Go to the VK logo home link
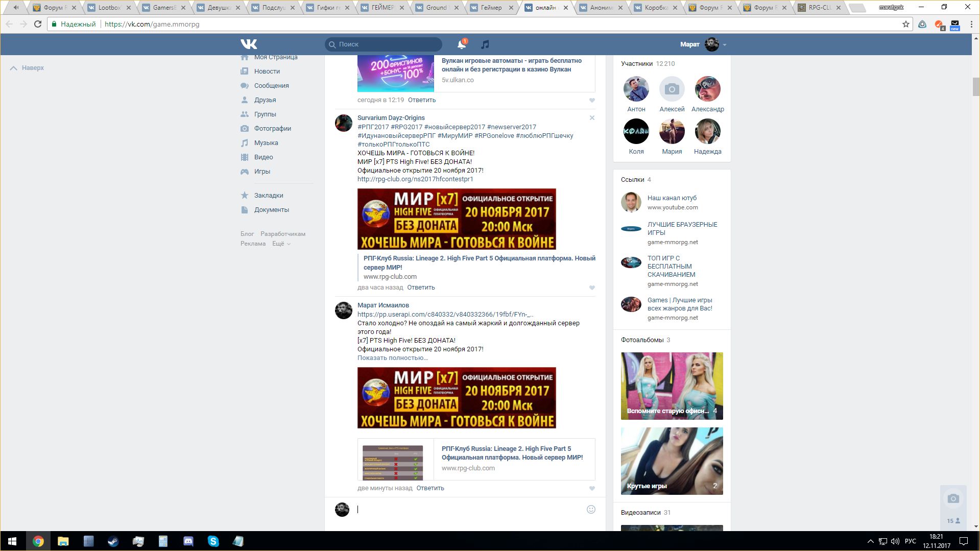This screenshot has height=551, width=980. 249,44
